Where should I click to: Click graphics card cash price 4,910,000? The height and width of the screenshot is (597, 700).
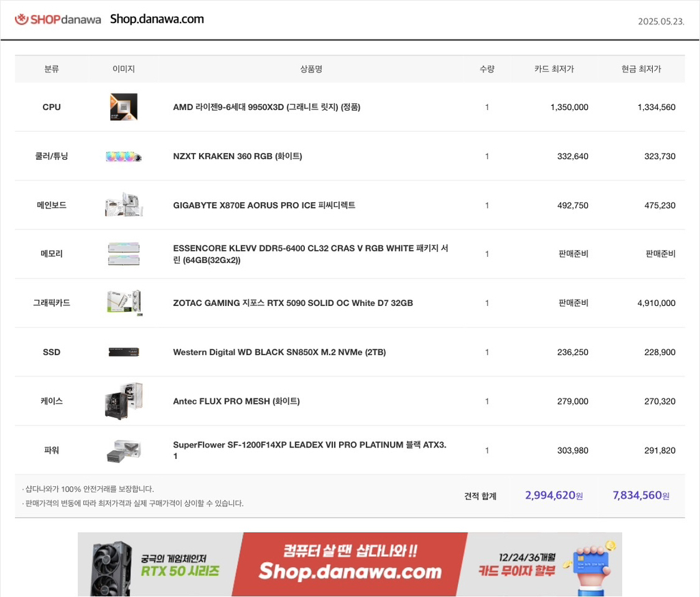656,303
